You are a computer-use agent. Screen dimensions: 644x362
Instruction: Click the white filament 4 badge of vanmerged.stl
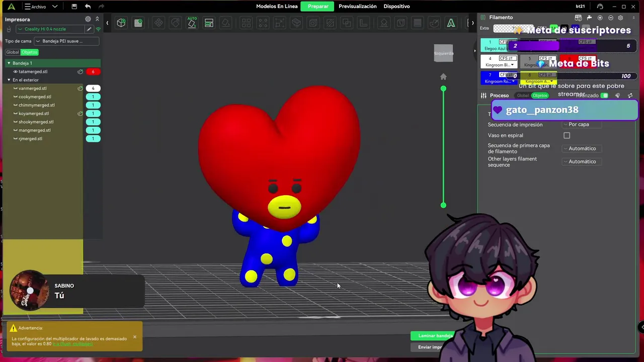(x=93, y=88)
